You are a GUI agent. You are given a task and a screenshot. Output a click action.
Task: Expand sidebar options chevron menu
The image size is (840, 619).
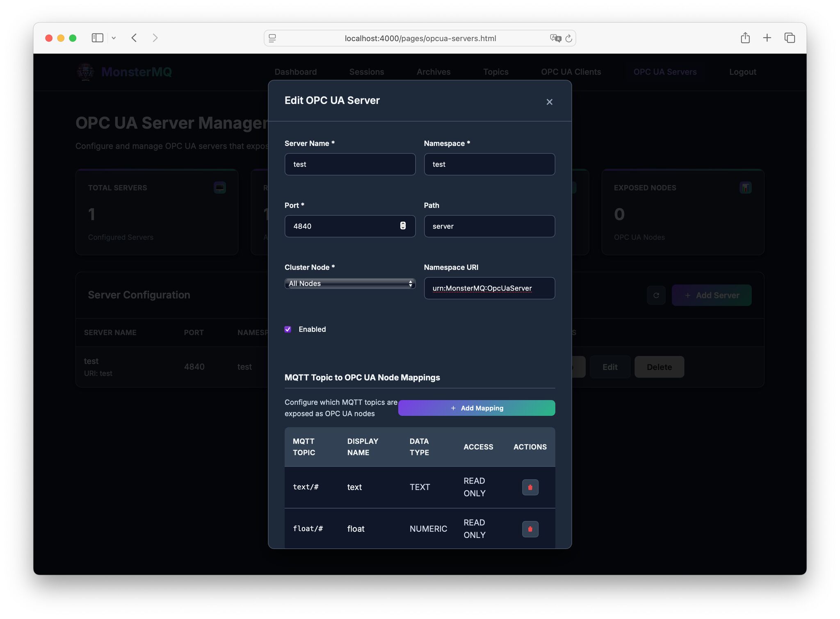(114, 38)
